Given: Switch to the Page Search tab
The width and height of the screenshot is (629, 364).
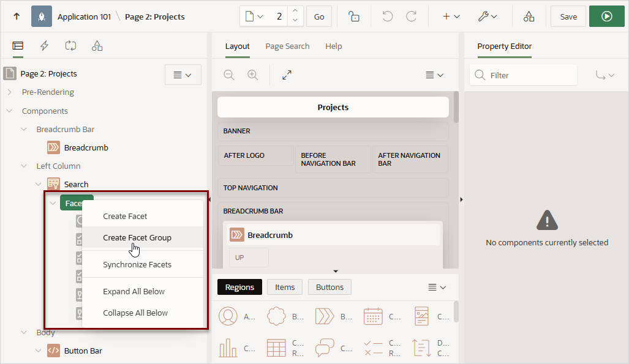Looking at the screenshot, I should point(287,46).
